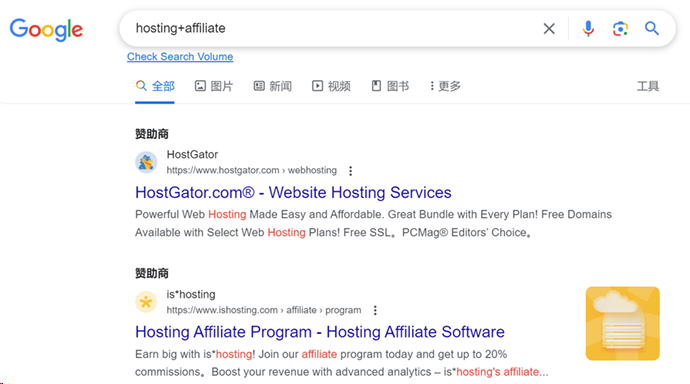Click the is*hosting site name
690x384 pixels.
tap(191, 294)
